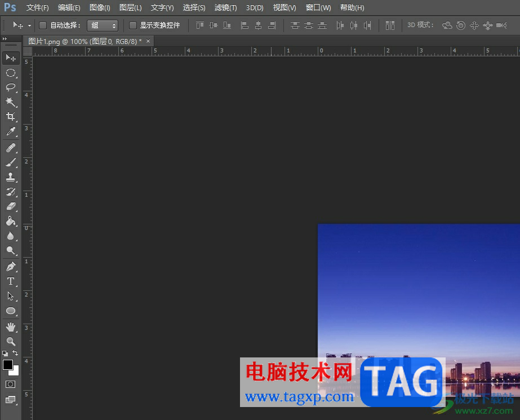Select the Dodge tool

coord(11,250)
